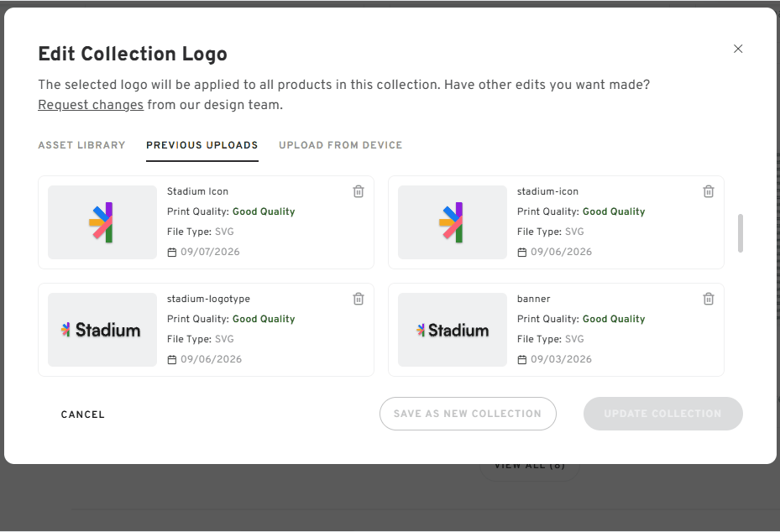The width and height of the screenshot is (780, 532).
Task: Select the stadium-icon logo thumbnail dated 09/06/2026
Action: click(x=453, y=222)
